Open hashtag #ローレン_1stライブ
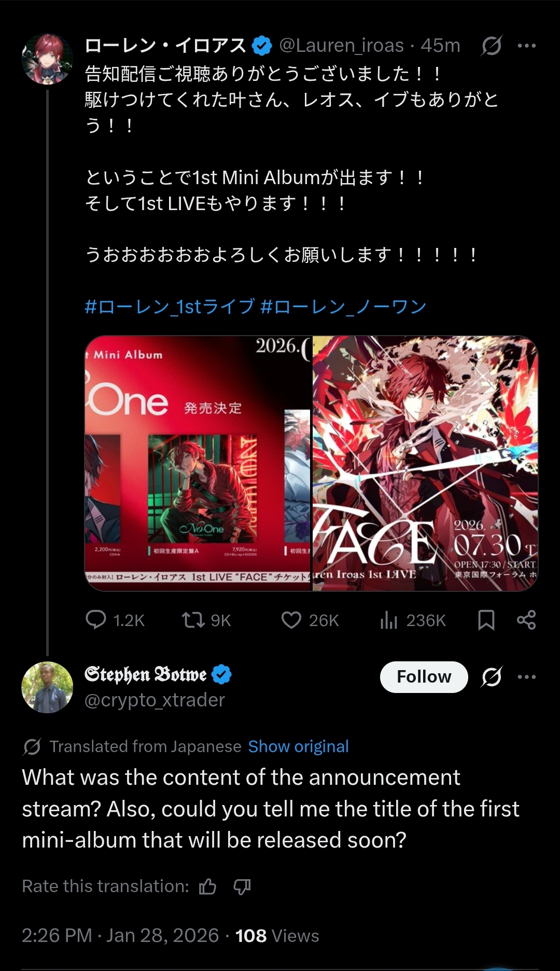The height and width of the screenshot is (971, 560). (x=170, y=307)
